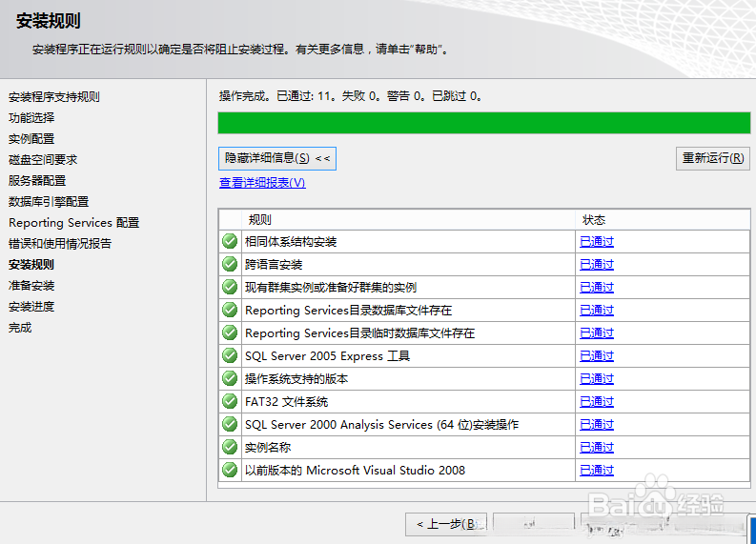Rerun the rules with 重新运行(R)
This screenshot has height=544, width=756.
pos(712,158)
